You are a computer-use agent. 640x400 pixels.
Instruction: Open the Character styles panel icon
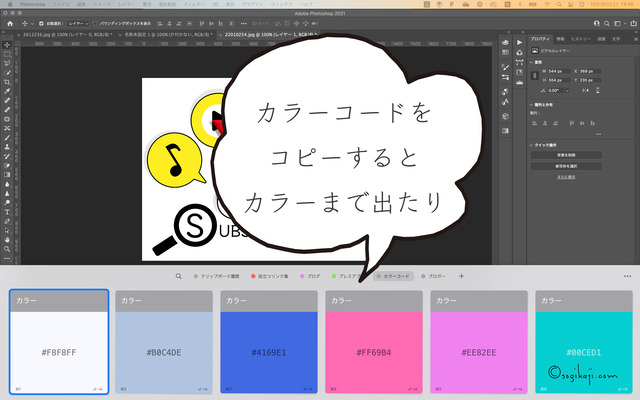505,102
